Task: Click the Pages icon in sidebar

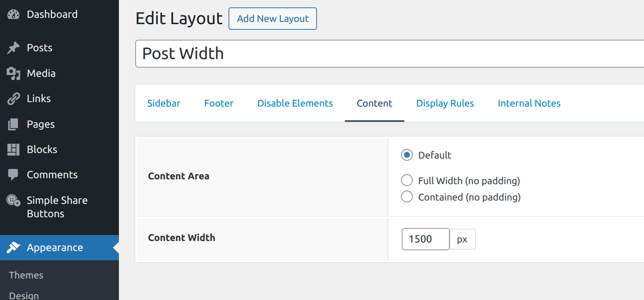Action: pos(13,124)
